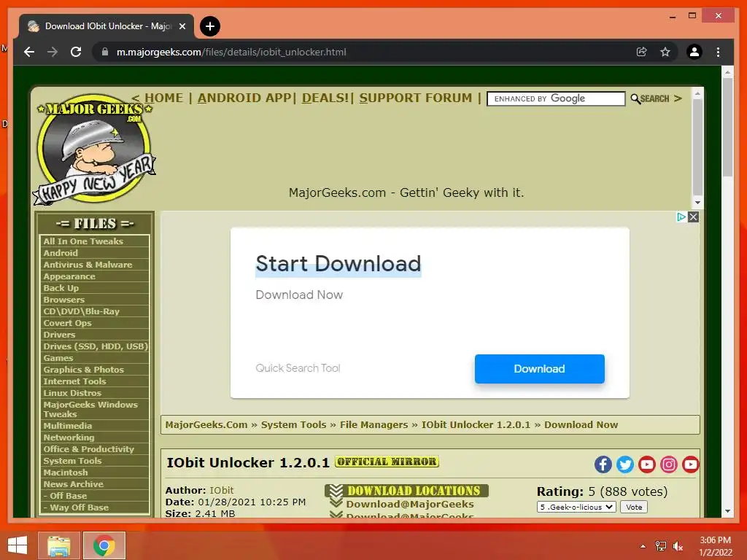
Task: Click the blue Download ad button
Action: (539, 368)
